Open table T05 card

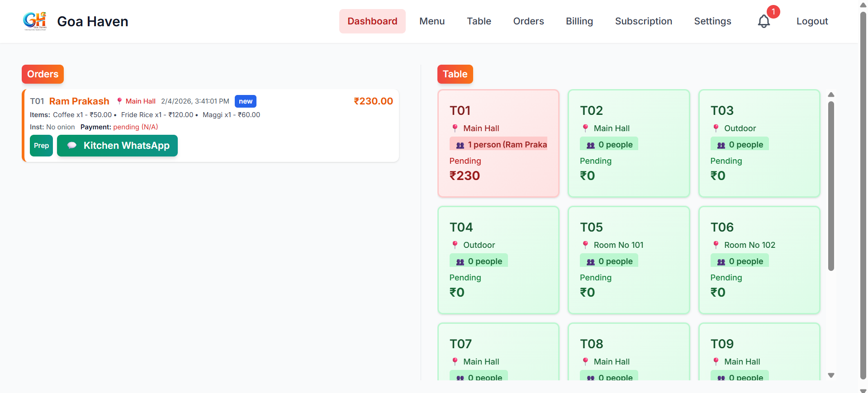click(x=629, y=260)
